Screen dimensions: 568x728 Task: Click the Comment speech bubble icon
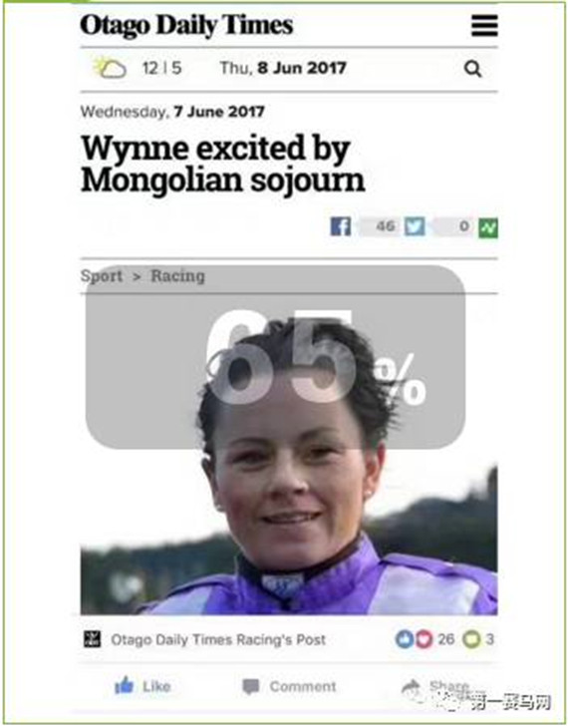[251, 686]
